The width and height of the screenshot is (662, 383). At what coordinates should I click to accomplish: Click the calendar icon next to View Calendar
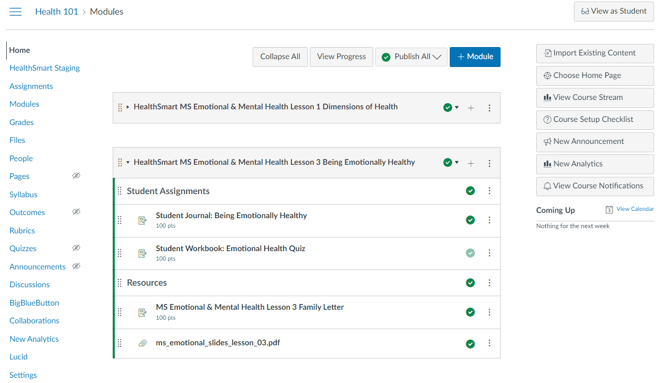click(609, 210)
